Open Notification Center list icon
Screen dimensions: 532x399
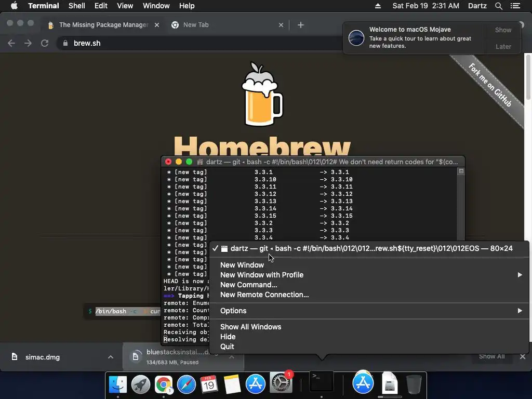click(x=515, y=6)
